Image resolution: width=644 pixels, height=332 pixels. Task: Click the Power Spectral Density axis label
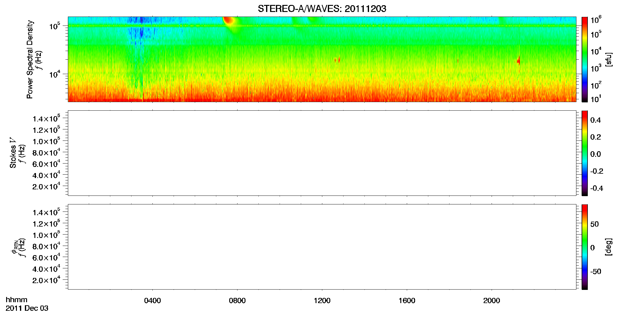tap(30, 59)
